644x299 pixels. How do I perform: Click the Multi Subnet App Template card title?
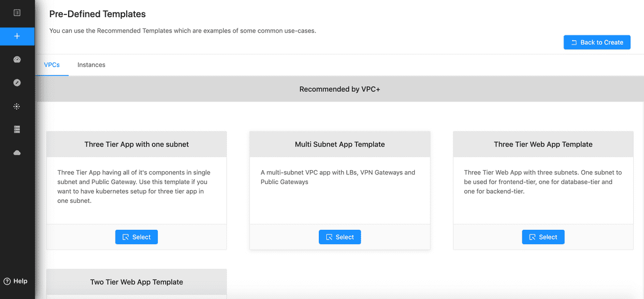tap(340, 144)
